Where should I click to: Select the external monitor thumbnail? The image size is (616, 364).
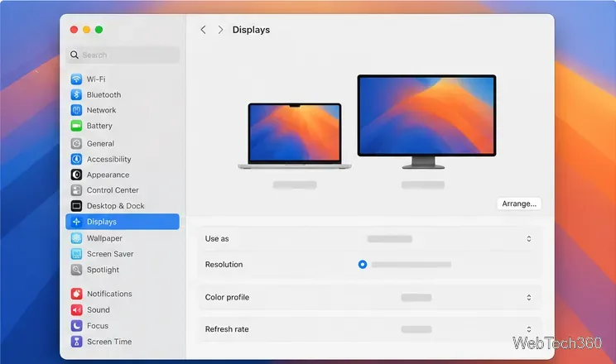tap(426, 122)
